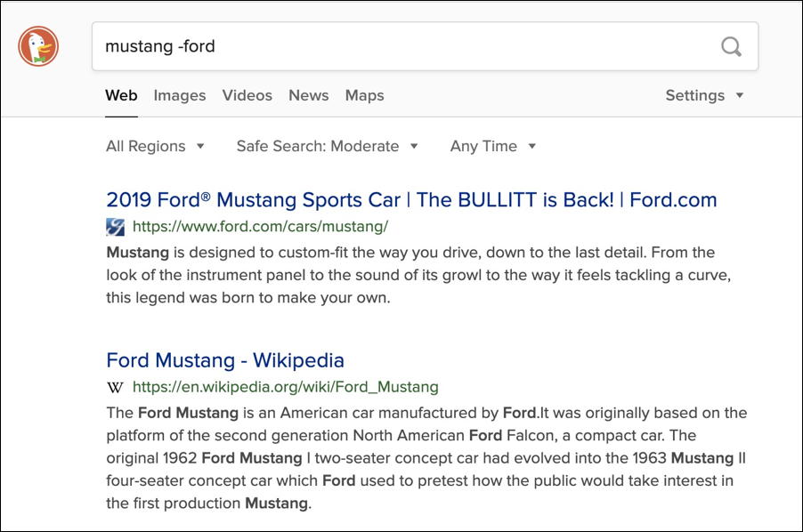
Task: Expand the Any Time filter
Action: click(493, 146)
